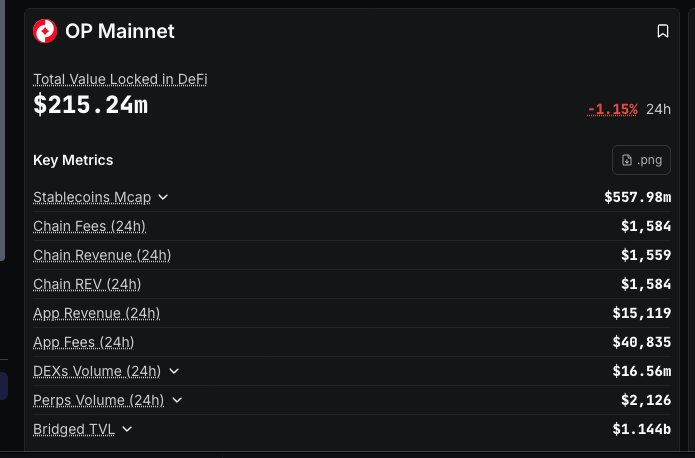Click the App Fees (24h) label
This screenshot has height=458, width=695.
[84, 342]
